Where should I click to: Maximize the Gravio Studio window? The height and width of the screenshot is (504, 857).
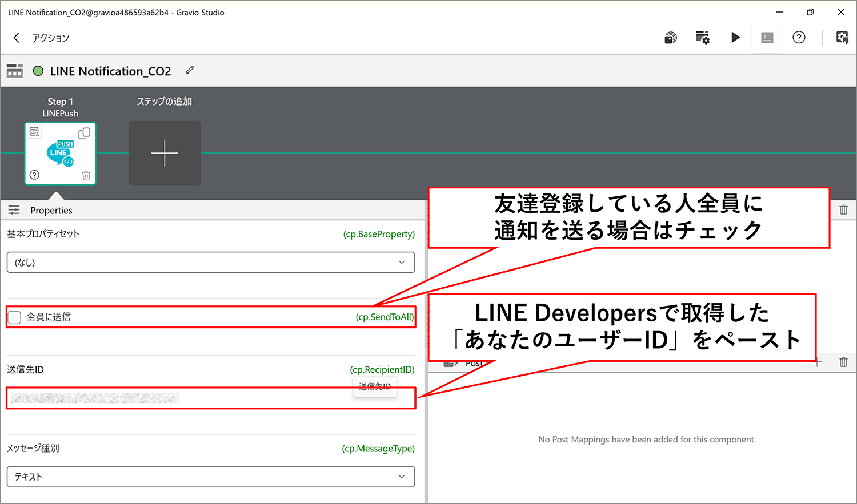pos(810,12)
